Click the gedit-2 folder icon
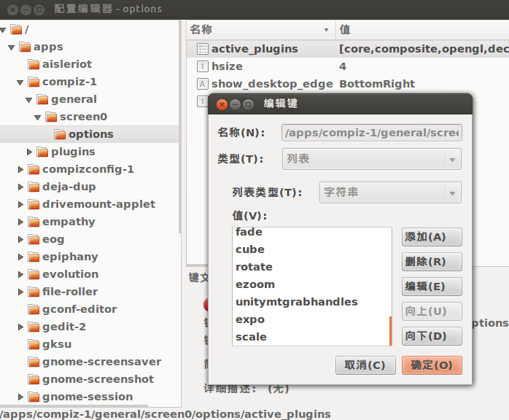Image resolution: width=509 pixels, height=420 pixels. (34, 327)
